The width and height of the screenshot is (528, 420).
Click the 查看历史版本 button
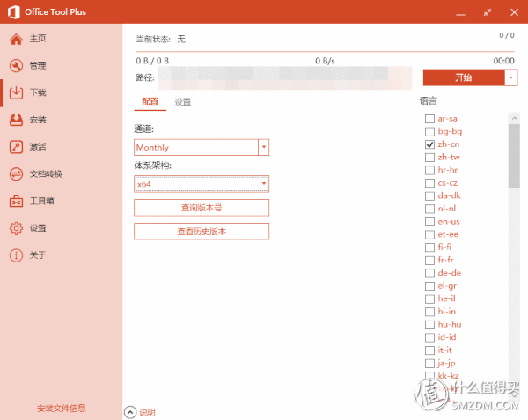[x=202, y=232]
